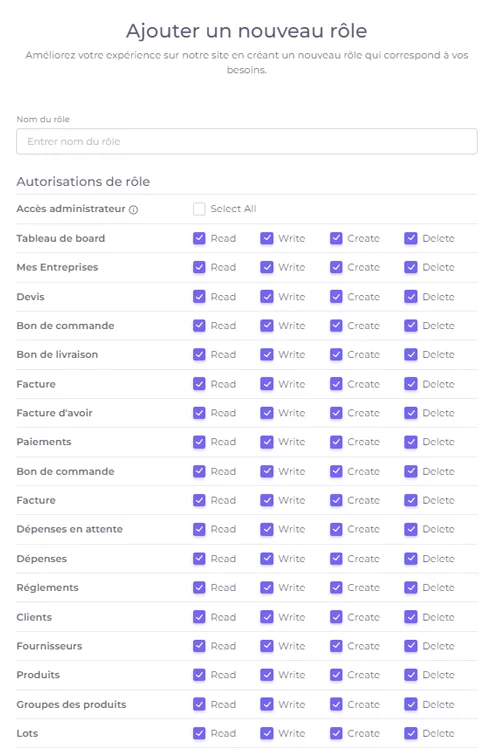Uncheck Read for Groupes des produits
Image resolution: width=489 pixels, height=750 pixels.
pyautogui.click(x=199, y=704)
